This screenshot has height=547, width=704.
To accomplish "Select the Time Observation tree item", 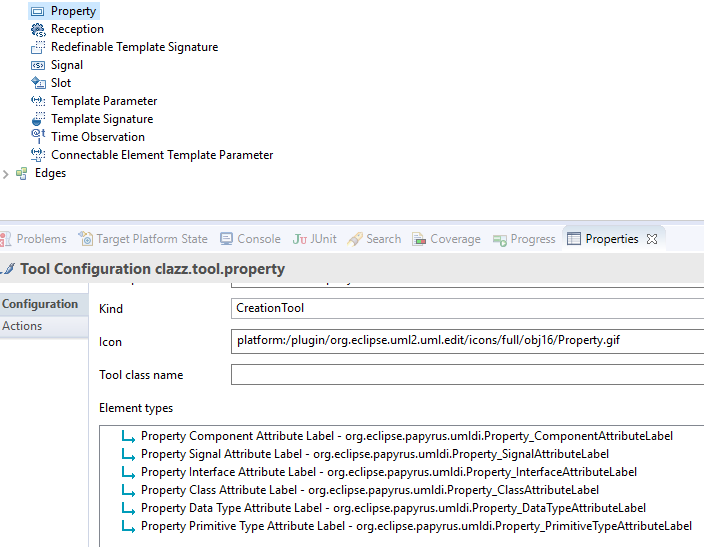I will point(98,137).
